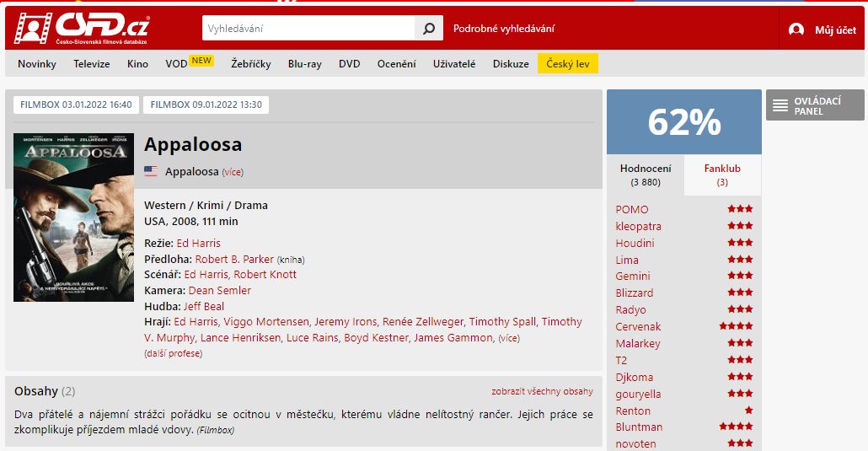868x451 pixels.
Task: Expand the cast list with (více)
Action: click(509, 338)
